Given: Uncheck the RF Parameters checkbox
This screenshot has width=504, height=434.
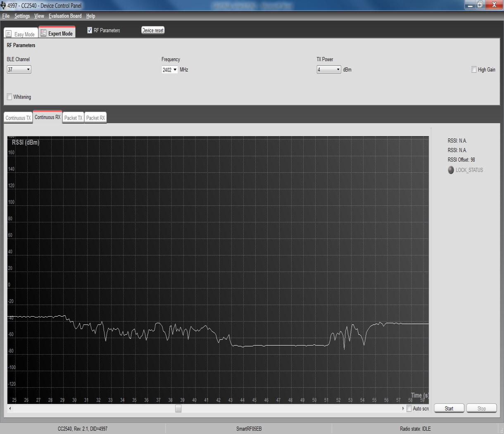Looking at the screenshot, I should [x=90, y=30].
